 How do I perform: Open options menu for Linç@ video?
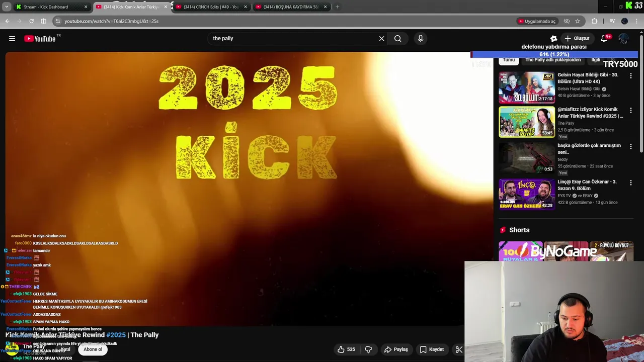tap(631, 183)
